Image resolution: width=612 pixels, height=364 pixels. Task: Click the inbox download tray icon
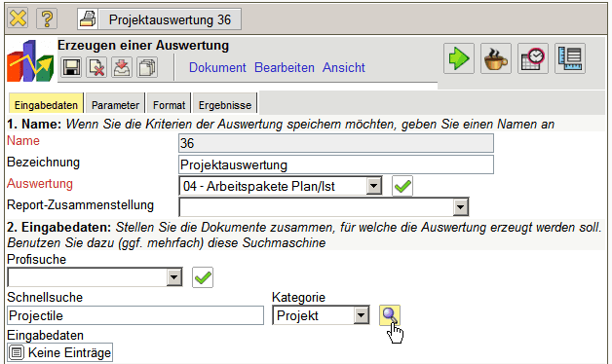[x=122, y=67]
